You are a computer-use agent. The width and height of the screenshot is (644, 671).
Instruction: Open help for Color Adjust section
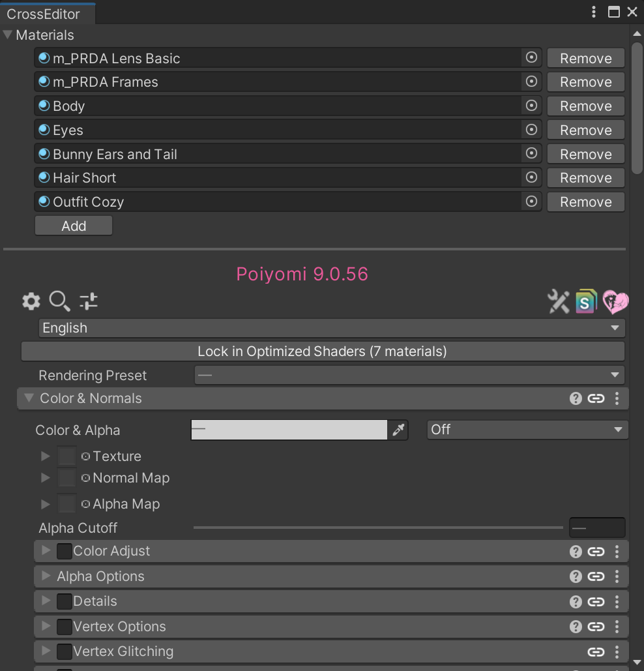[576, 552]
